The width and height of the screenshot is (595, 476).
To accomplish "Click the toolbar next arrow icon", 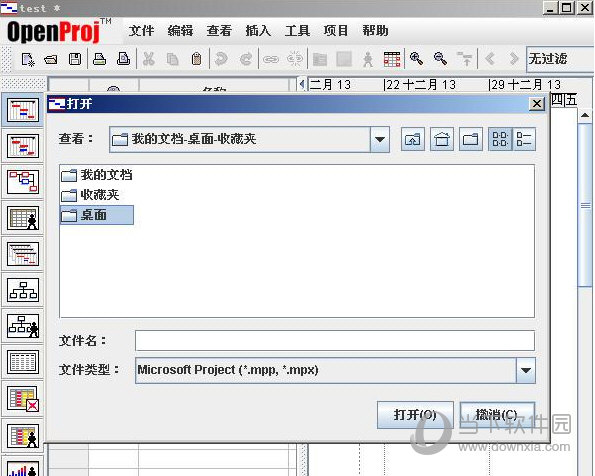I will [x=513, y=59].
